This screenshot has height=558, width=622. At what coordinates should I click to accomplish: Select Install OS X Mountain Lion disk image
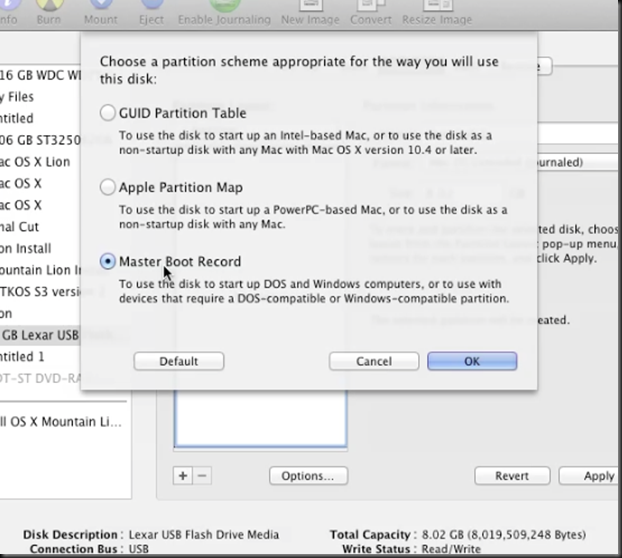pyautogui.click(x=63, y=422)
